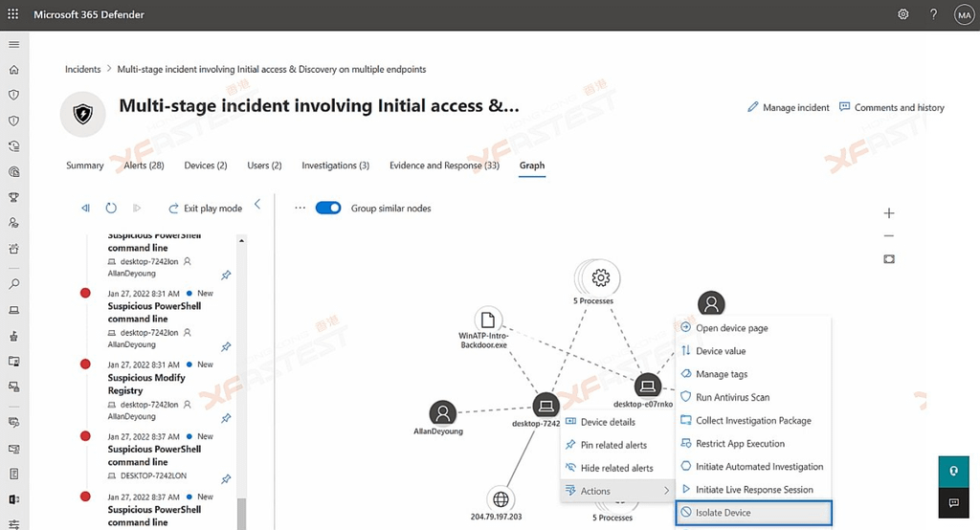The width and height of the screenshot is (980, 530).
Task: Switch to the Alerts (28) tab
Action: click(144, 166)
